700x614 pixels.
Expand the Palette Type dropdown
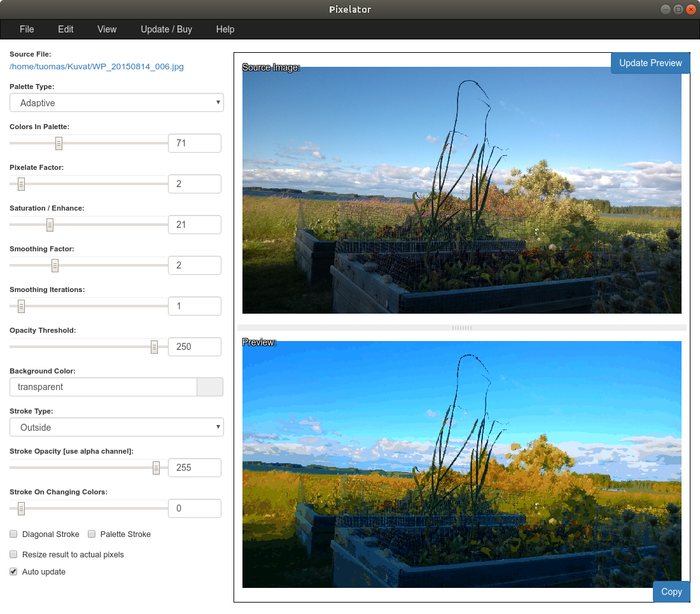pyautogui.click(x=116, y=102)
